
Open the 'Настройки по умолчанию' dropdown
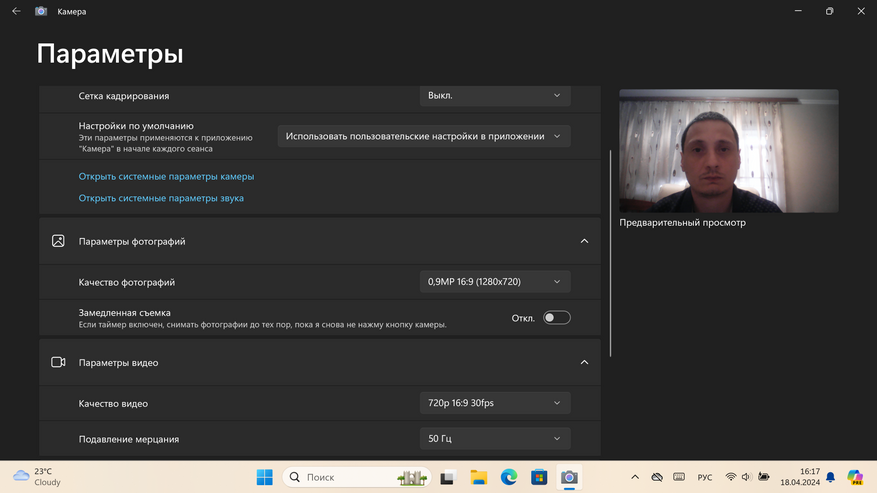[423, 136]
